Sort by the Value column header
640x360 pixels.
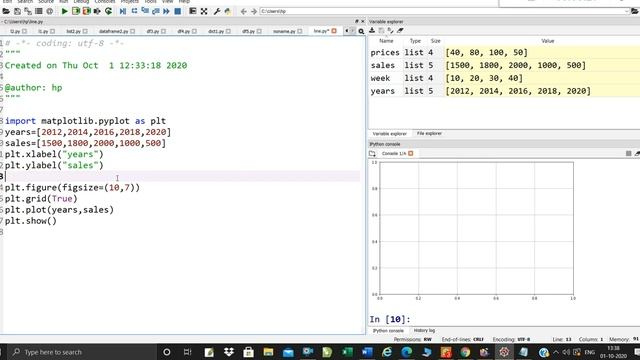pyautogui.click(x=547, y=41)
